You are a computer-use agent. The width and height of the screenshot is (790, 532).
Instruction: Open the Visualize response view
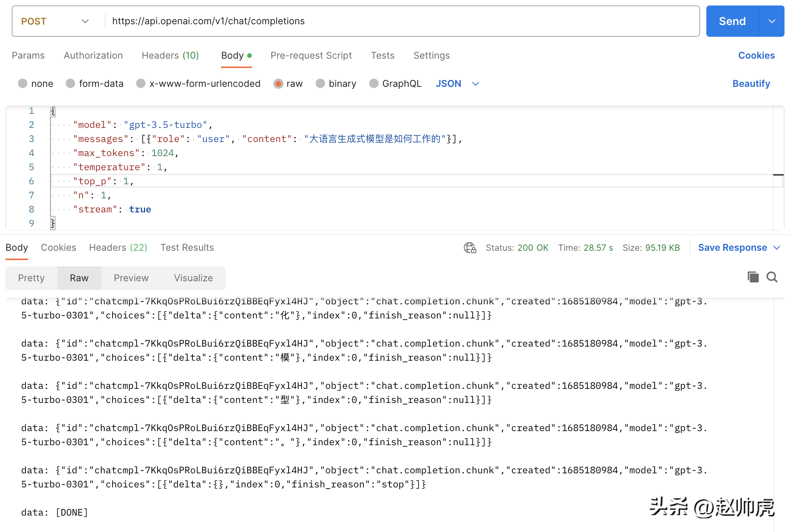(193, 278)
